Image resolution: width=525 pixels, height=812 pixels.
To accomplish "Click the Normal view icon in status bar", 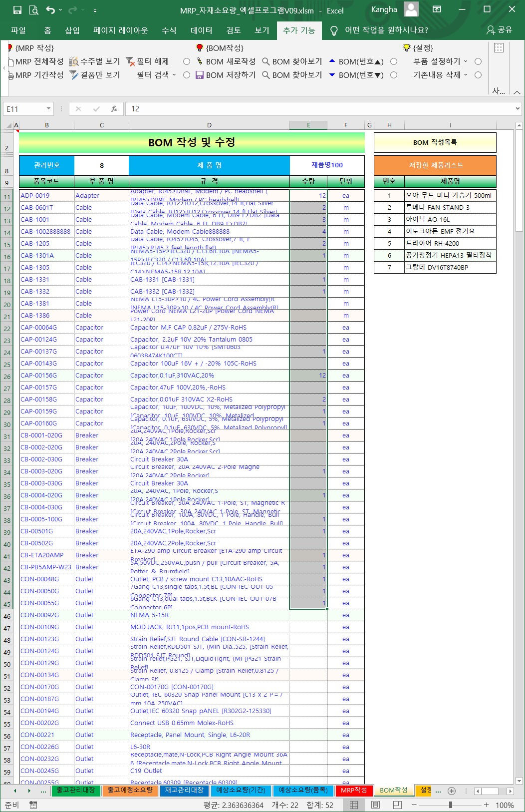I will pyautogui.click(x=354, y=805).
